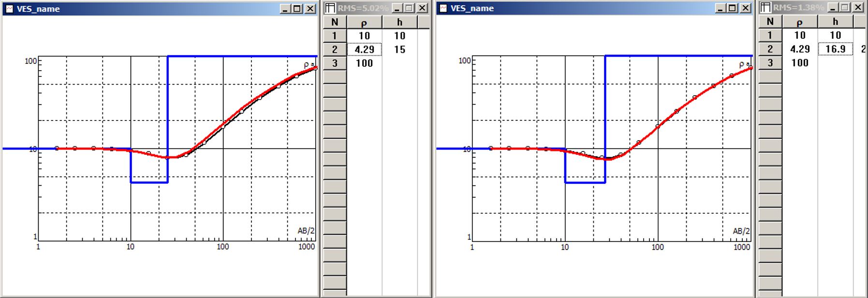Select row header 2 in the RMS=1.38% table
868x298 pixels.
[x=770, y=49]
